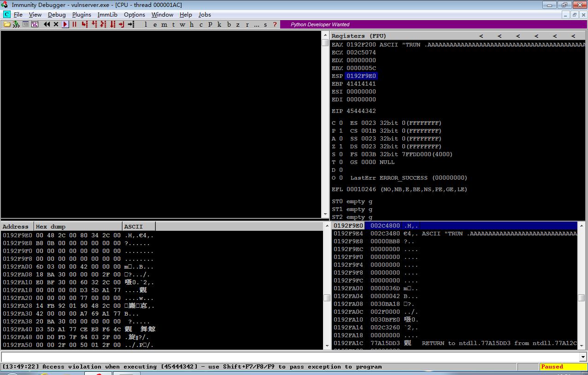Image resolution: width=588 pixels, height=375 pixels.
Task: Open the memory map 'm' window button
Action: (x=164, y=25)
